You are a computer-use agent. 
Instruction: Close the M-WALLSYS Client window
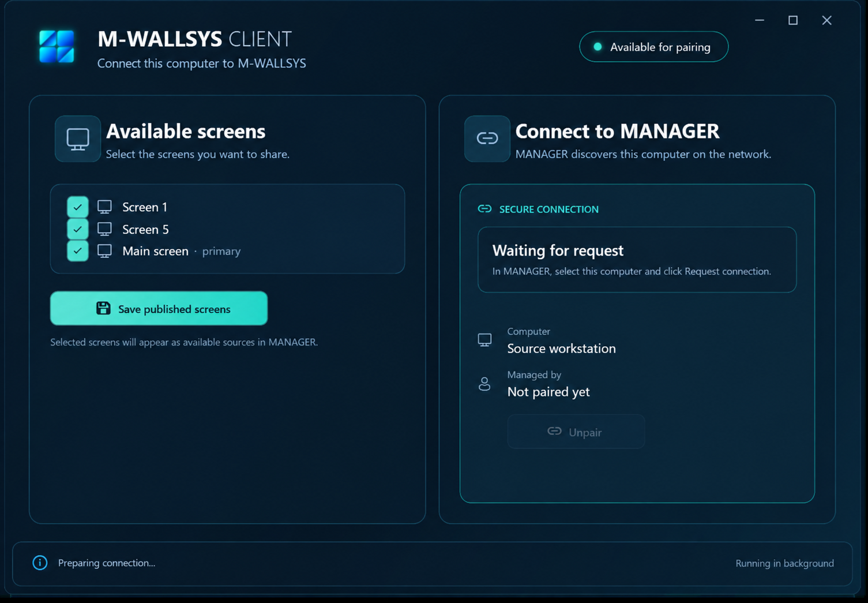click(x=826, y=20)
